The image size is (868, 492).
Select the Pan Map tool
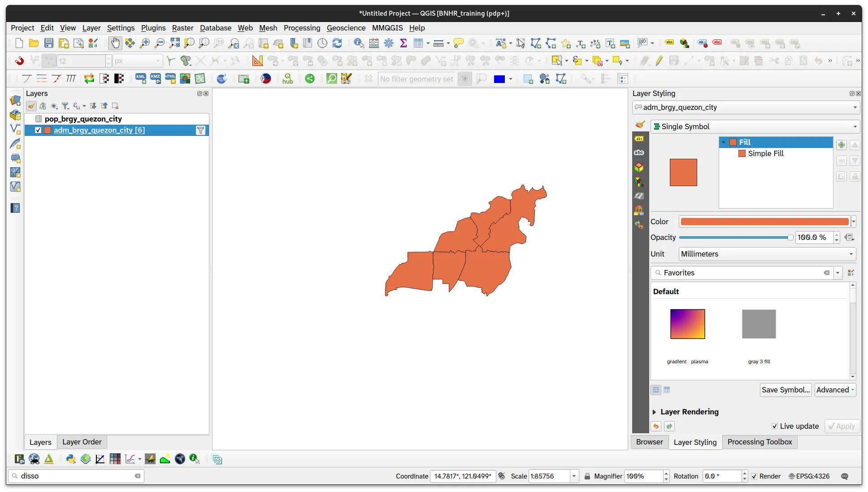tap(115, 43)
